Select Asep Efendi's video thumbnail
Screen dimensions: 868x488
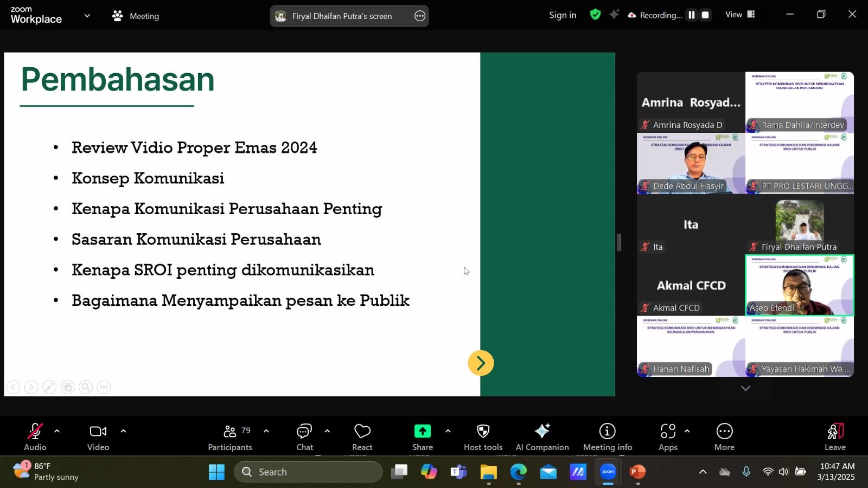800,285
